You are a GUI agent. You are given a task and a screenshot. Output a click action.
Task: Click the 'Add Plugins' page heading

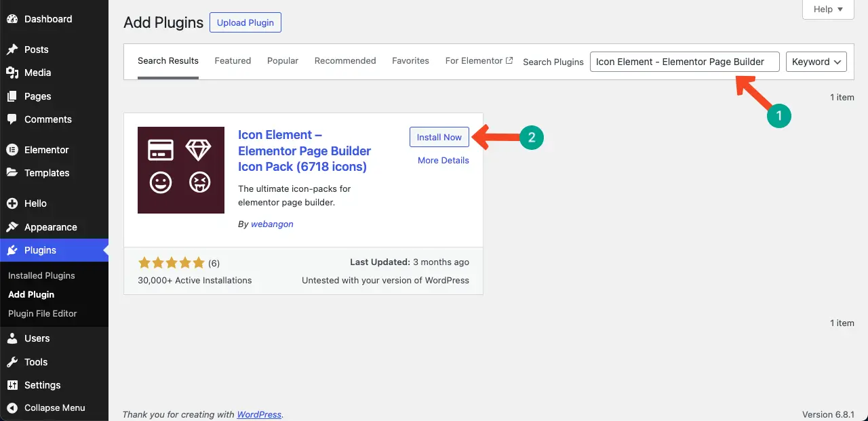163,22
